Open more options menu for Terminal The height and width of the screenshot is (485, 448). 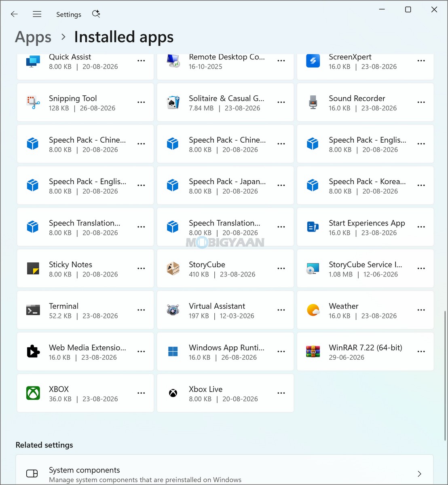[x=141, y=310]
